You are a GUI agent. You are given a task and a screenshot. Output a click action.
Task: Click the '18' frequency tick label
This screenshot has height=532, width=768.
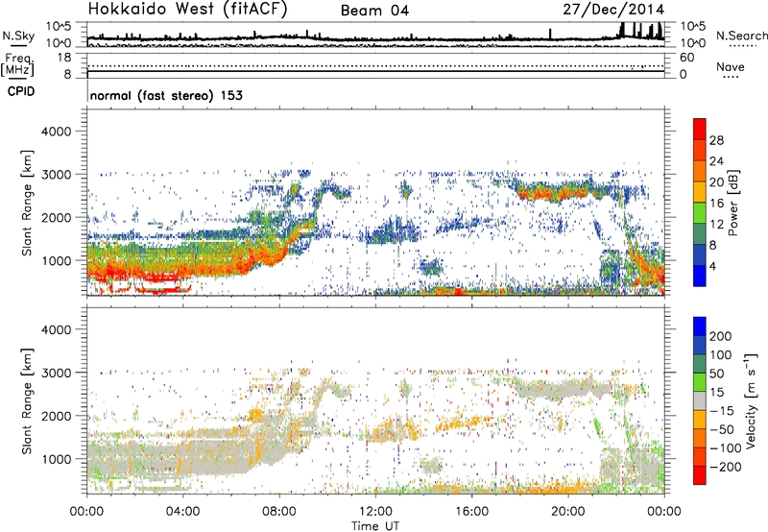click(x=64, y=58)
